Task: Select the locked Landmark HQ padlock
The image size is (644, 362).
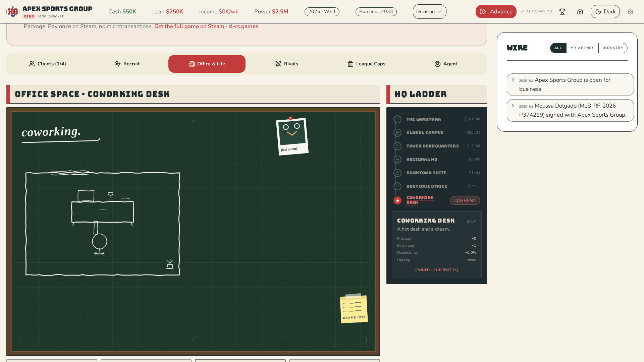Action: [x=397, y=119]
